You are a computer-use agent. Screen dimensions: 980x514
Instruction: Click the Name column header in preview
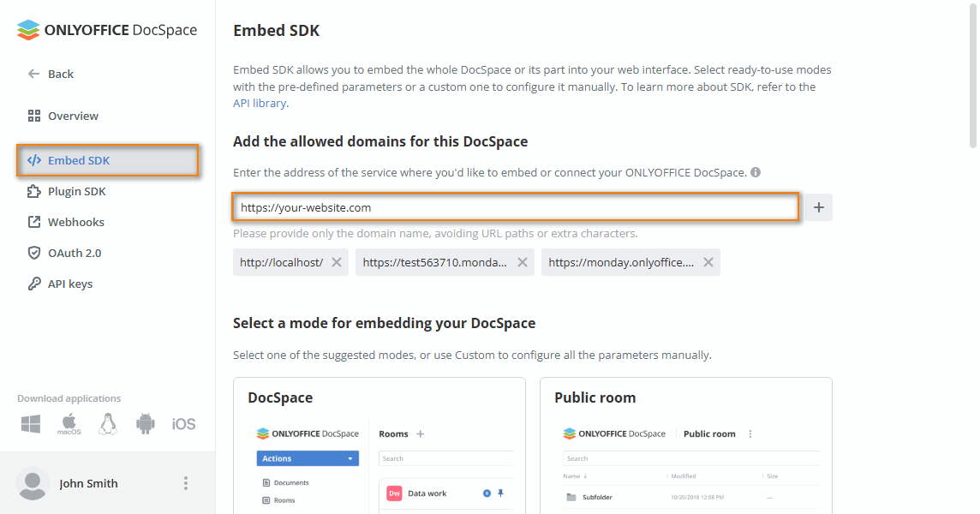pyautogui.click(x=575, y=475)
